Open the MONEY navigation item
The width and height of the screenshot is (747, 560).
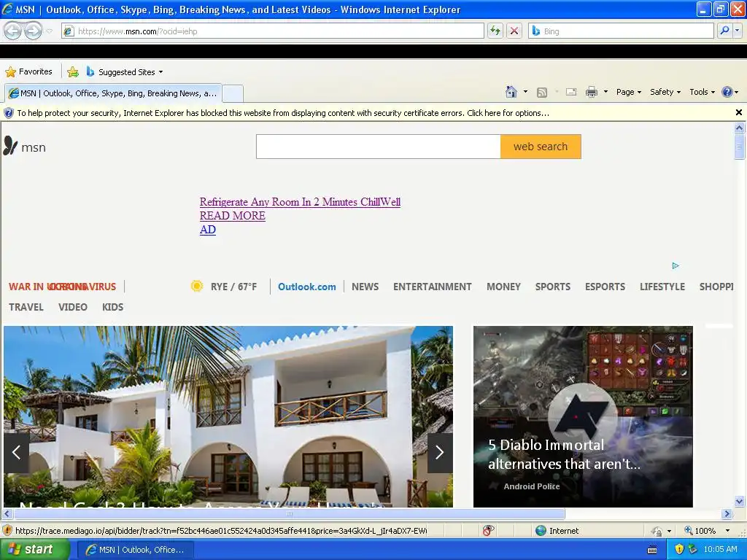click(x=503, y=287)
